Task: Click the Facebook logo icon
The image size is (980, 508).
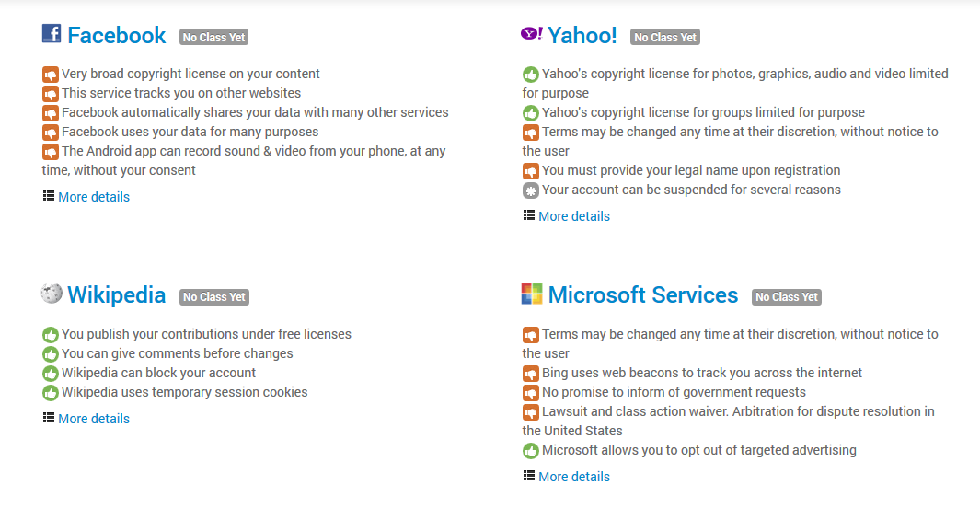Action: click(x=52, y=33)
